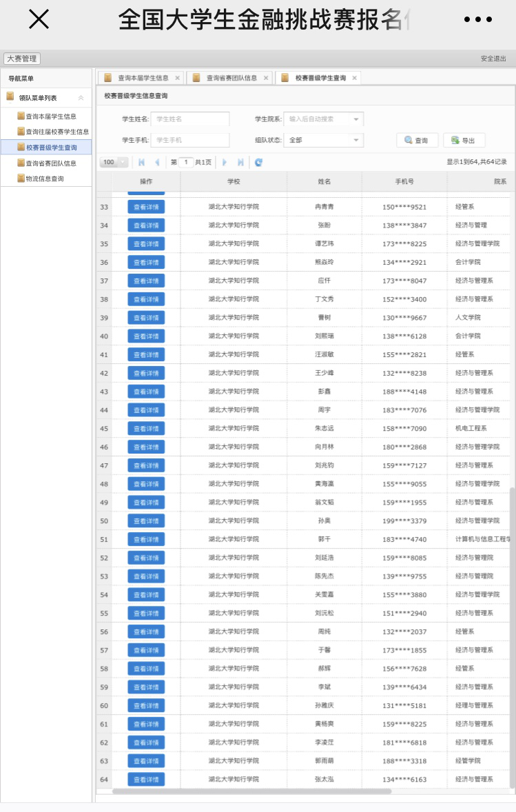Jump to last page arrow icon
The image size is (516, 812).
(240, 163)
